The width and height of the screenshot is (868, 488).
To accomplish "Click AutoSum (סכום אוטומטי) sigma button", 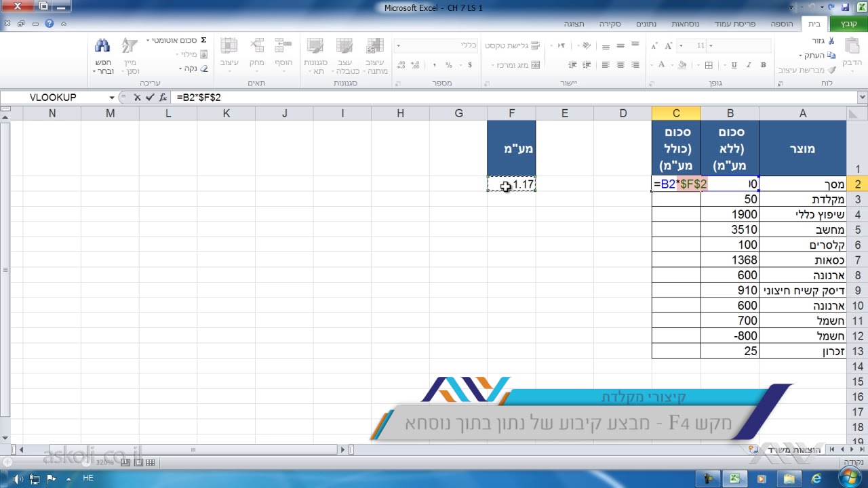I will coord(178,41).
